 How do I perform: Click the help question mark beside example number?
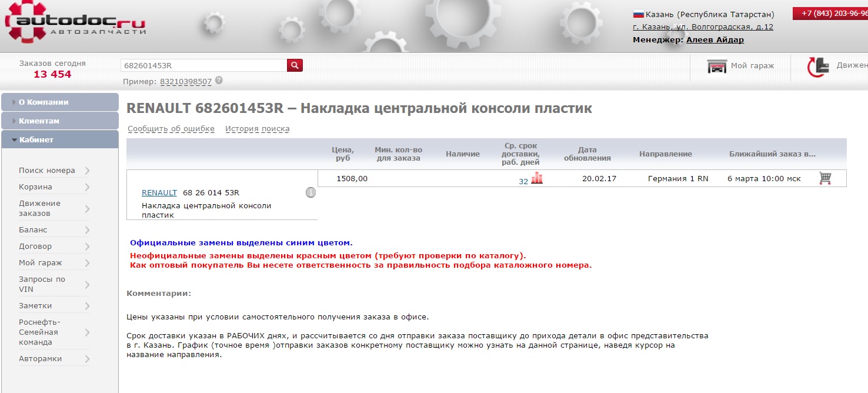click(219, 81)
